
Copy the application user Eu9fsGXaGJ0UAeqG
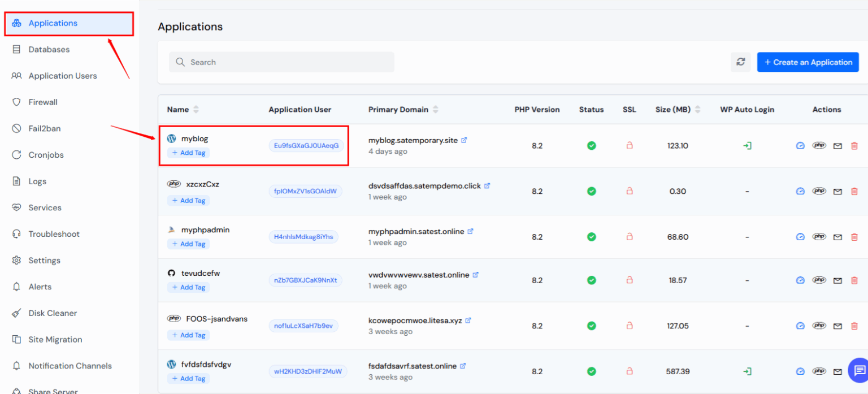click(307, 145)
